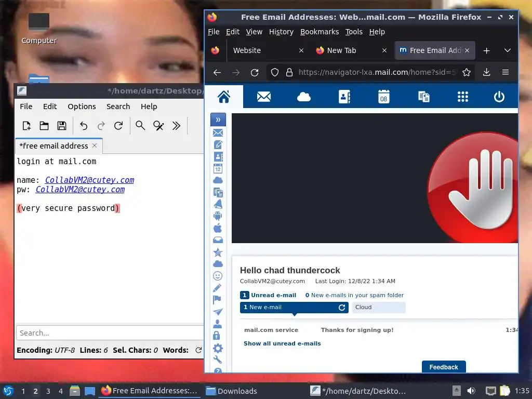
Task: Open Firefox Downloads panel
Action: click(x=486, y=72)
